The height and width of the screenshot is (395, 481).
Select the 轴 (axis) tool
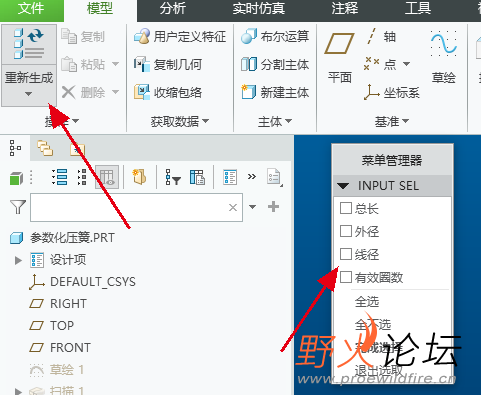tap(381, 36)
